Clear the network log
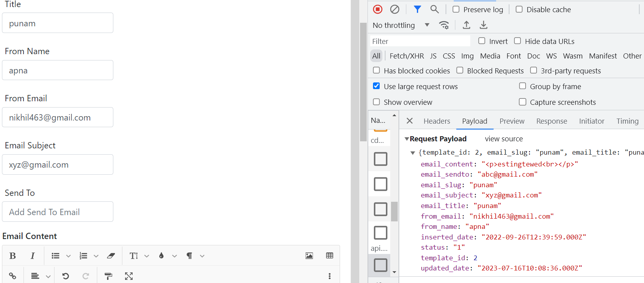The height and width of the screenshot is (283, 644). (x=395, y=9)
